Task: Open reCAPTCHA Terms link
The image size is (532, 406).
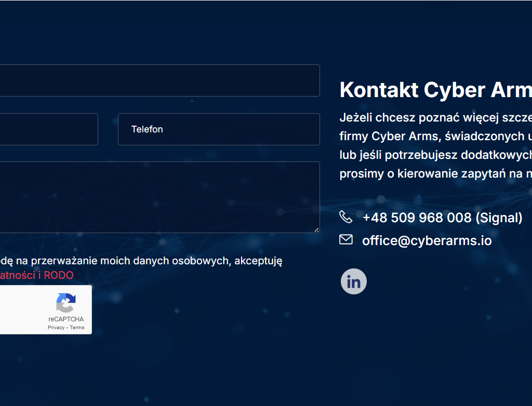Action: coord(77,328)
